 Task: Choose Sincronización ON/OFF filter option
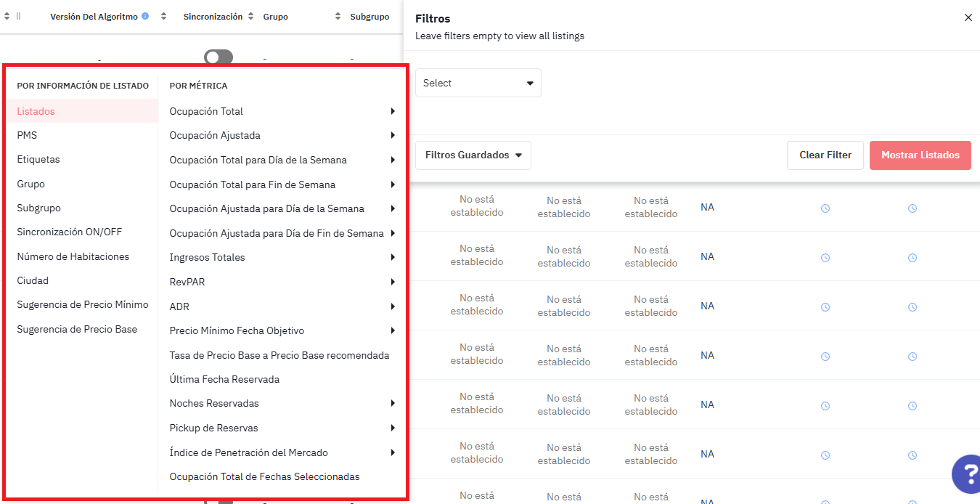click(x=70, y=232)
